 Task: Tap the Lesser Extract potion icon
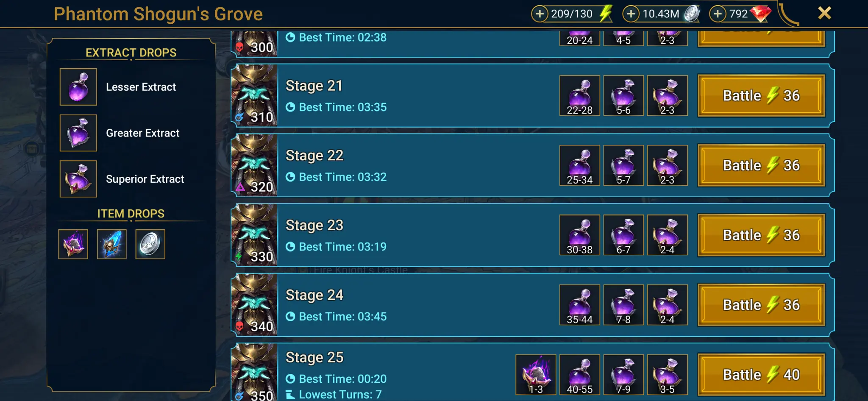point(78,87)
